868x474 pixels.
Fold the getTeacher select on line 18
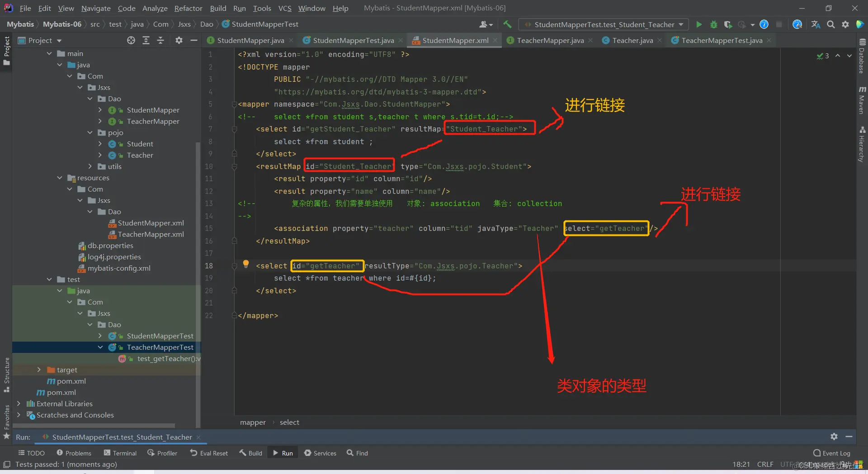(x=234, y=266)
